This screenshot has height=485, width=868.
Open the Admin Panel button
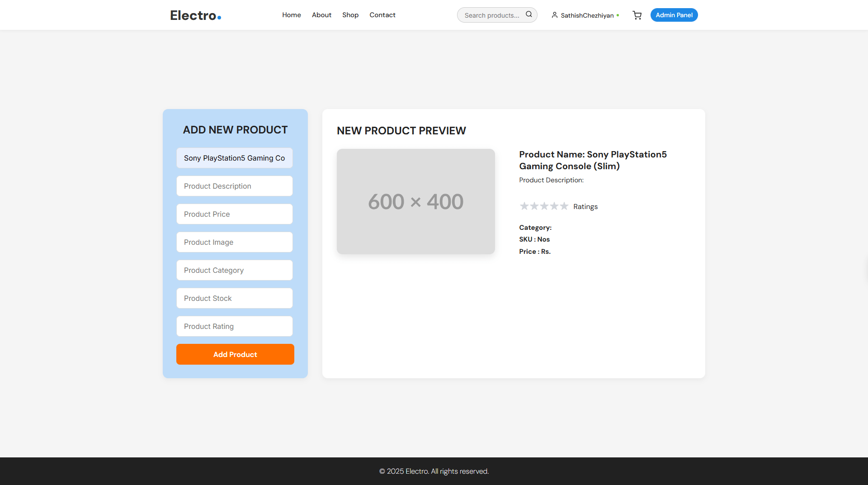point(674,15)
